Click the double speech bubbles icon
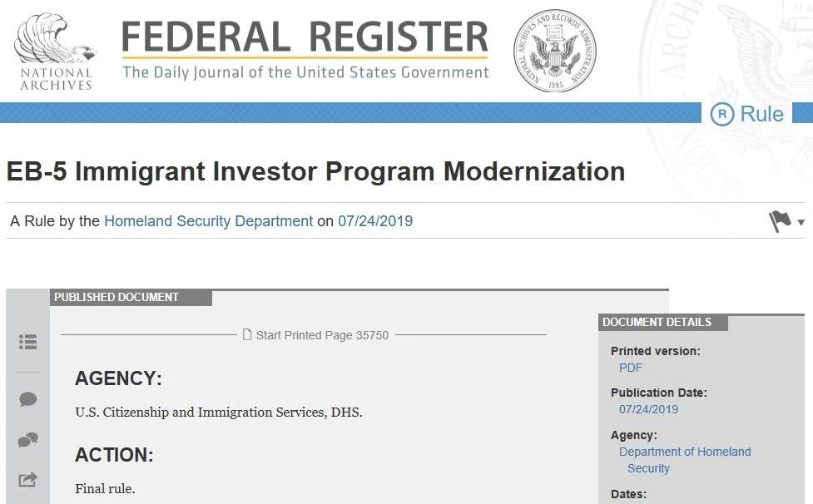 point(28,440)
